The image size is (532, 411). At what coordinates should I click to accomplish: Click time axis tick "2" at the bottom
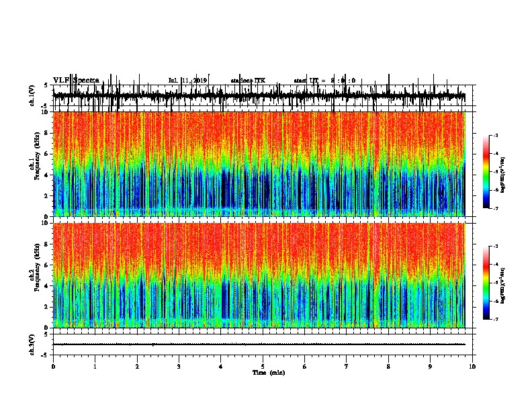coord(137,366)
